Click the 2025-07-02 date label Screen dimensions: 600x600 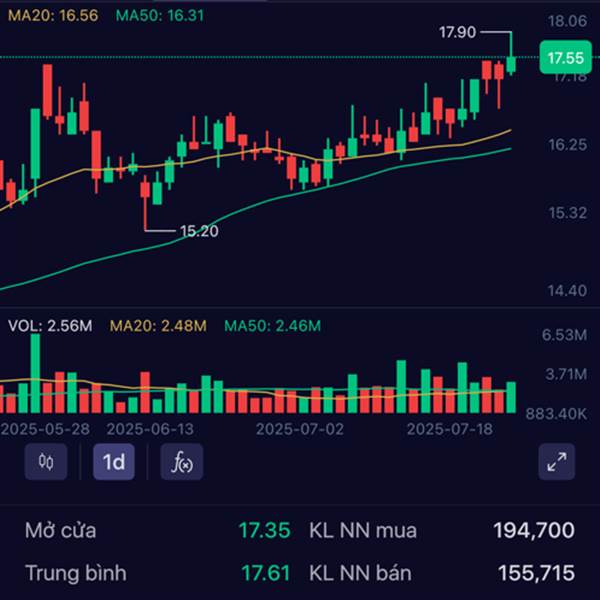(x=300, y=429)
